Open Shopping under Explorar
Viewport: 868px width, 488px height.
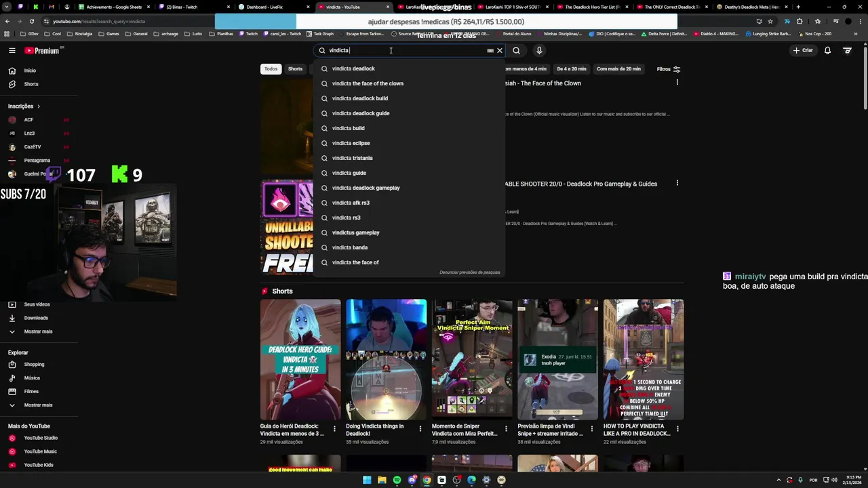point(34,365)
